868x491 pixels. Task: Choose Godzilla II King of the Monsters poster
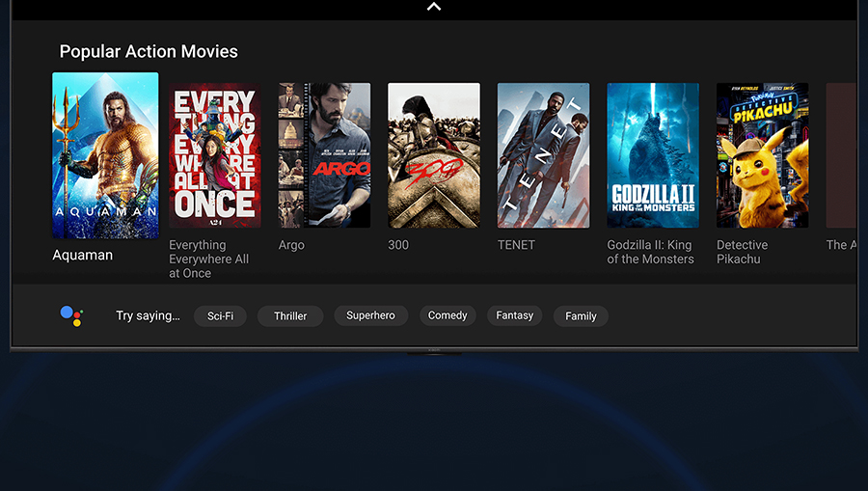point(653,155)
